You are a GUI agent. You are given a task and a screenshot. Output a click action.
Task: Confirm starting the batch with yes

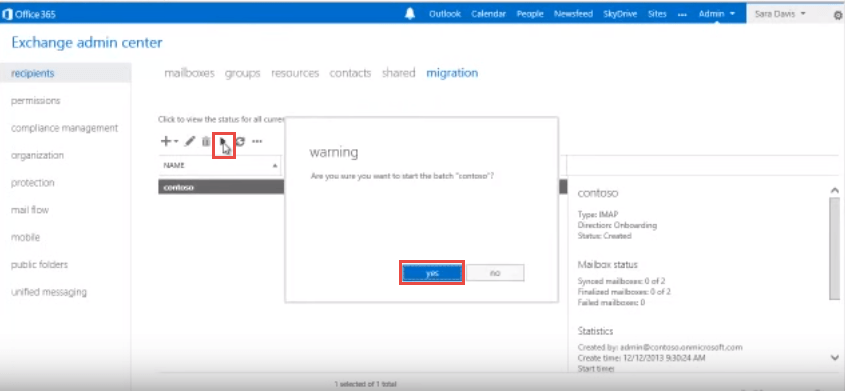tap(432, 273)
